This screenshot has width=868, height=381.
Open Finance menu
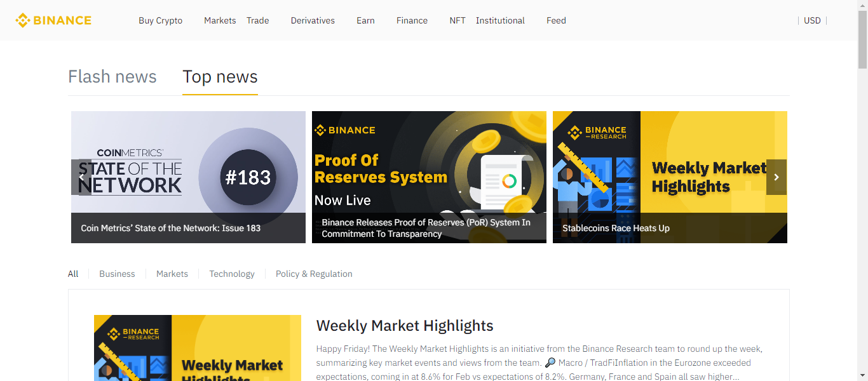(x=412, y=20)
